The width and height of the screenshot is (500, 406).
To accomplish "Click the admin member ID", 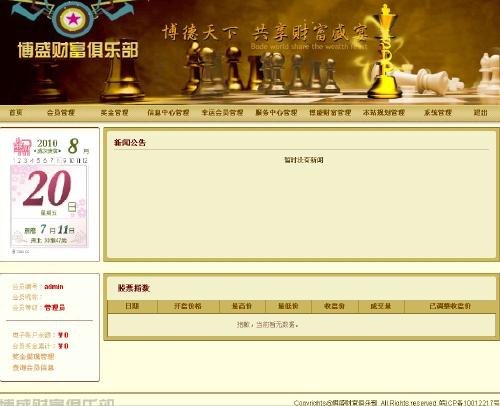I will [54, 286].
